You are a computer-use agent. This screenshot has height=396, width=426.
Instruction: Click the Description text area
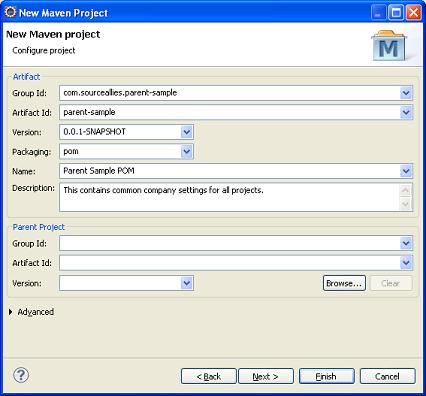pos(230,197)
